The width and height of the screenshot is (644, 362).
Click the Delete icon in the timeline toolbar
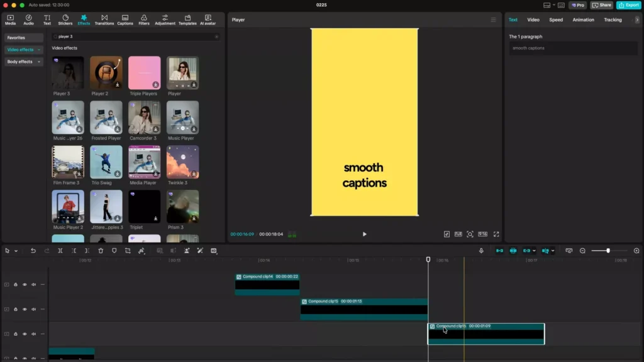[101, 251]
